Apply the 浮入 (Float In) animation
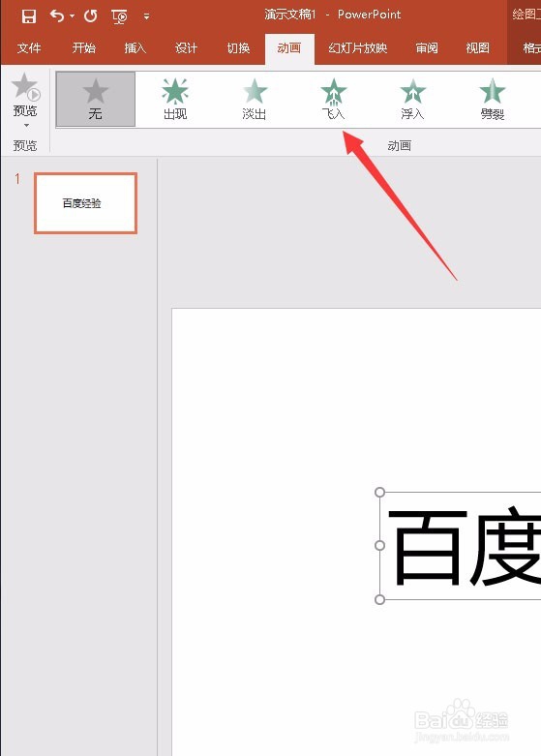This screenshot has width=541, height=756. pyautogui.click(x=412, y=100)
